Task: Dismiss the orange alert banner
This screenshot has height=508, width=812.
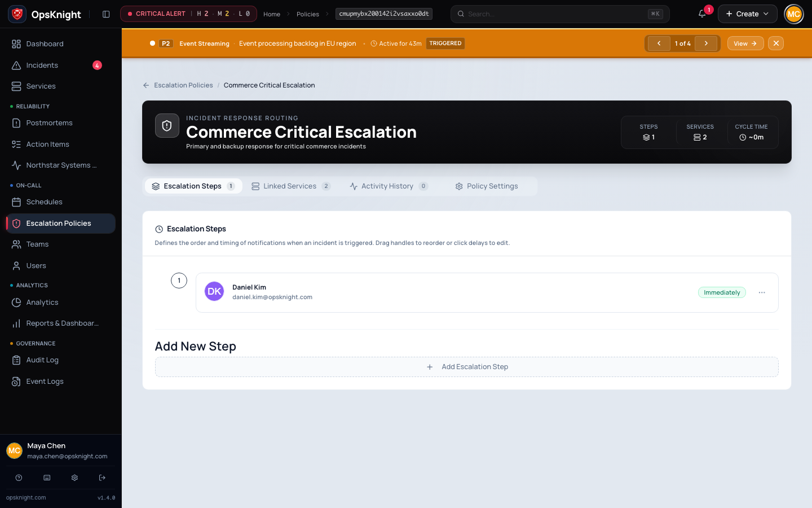Action: tap(776, 43)
